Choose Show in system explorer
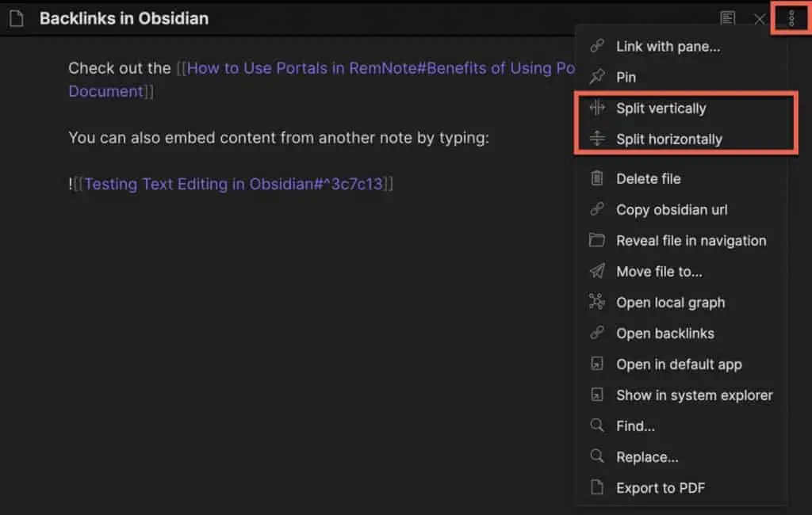The image size is (812, 515). tap(694, 395)
